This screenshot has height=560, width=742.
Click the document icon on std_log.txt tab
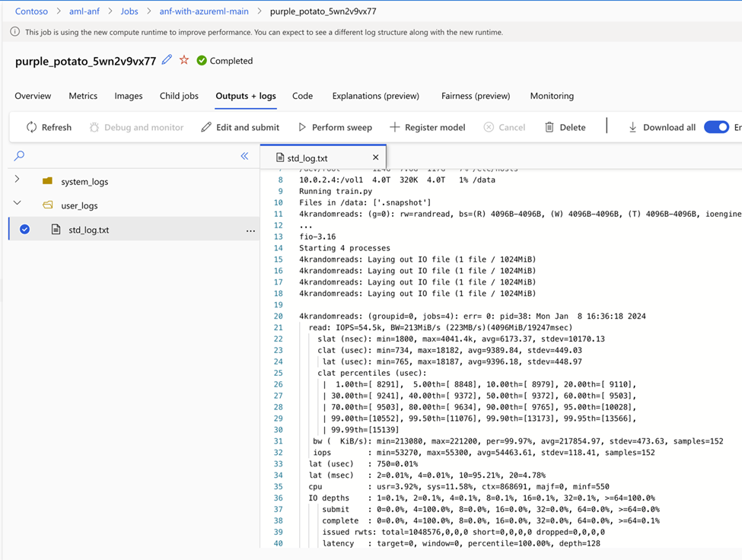tap(280, 157)
